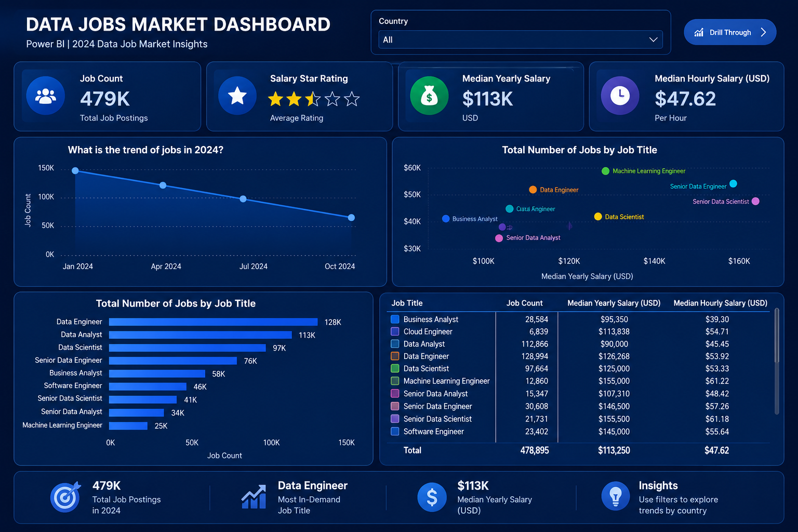Click the Data Engineer orange scatter dot
798x532 pixels.
point(533,190)
